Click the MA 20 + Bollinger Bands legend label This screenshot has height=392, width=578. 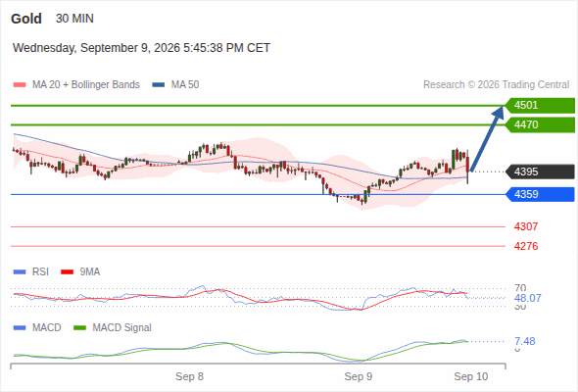86,85
